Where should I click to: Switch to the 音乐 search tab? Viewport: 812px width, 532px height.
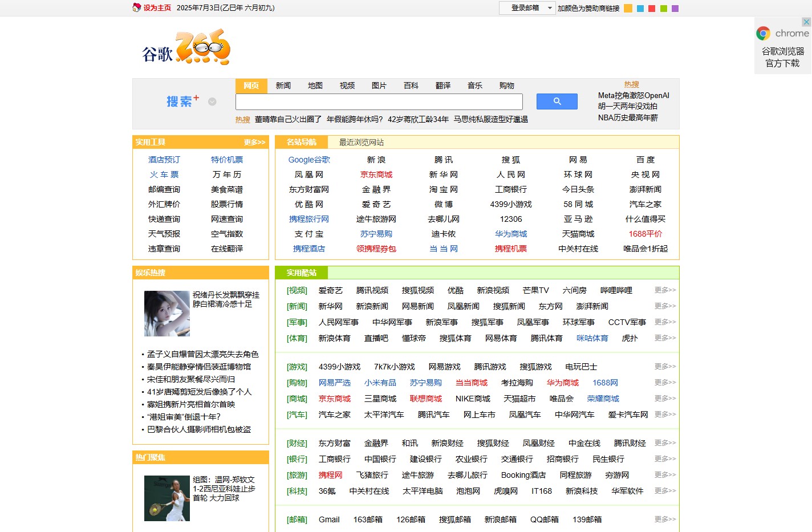click(474, 86)
